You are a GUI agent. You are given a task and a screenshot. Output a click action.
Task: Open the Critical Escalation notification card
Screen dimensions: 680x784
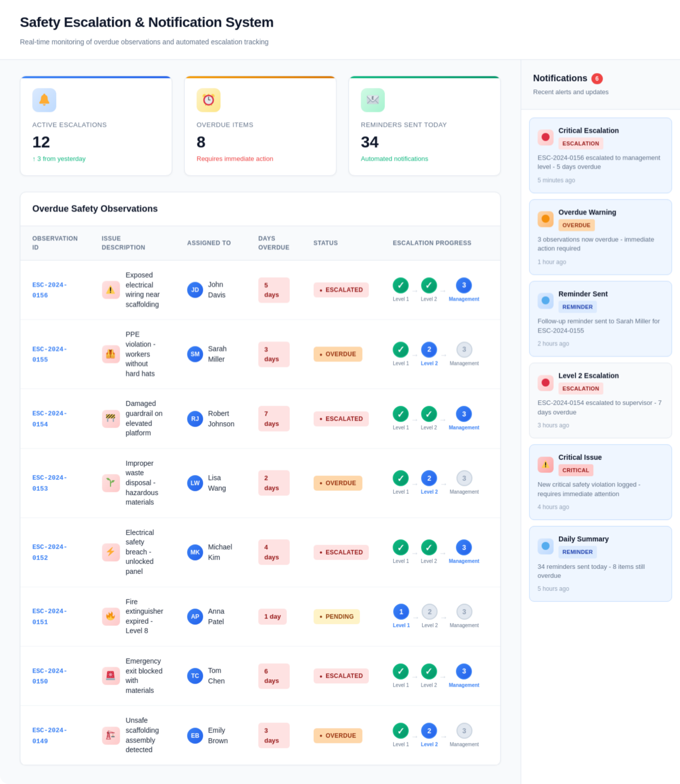pyautogui.click(x=600, y=155)
